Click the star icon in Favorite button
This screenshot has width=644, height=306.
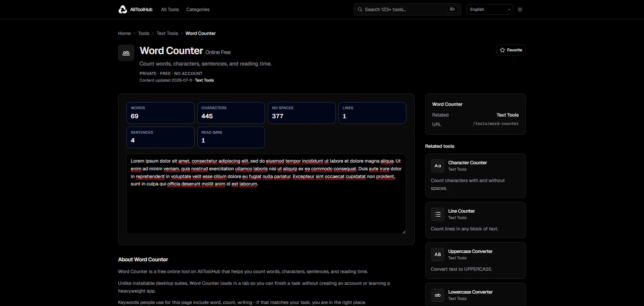click(502, 50)
